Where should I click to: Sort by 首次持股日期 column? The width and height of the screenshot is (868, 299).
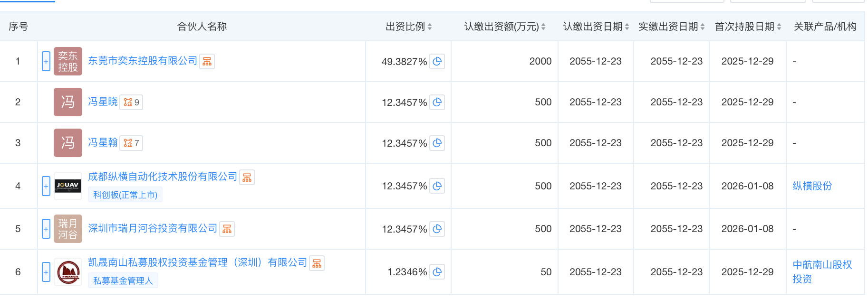pyautogui.click(x=779, y=27)
